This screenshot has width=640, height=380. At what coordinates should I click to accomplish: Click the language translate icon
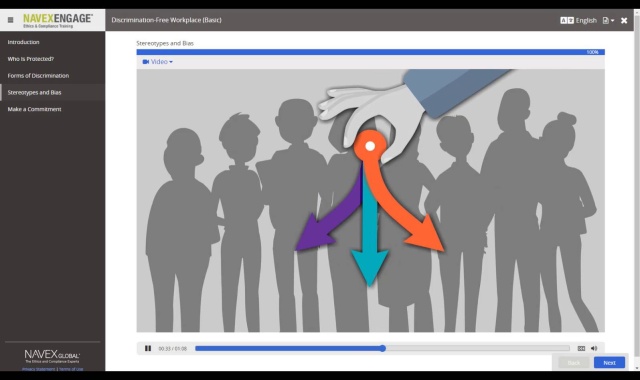pos(567,20)
